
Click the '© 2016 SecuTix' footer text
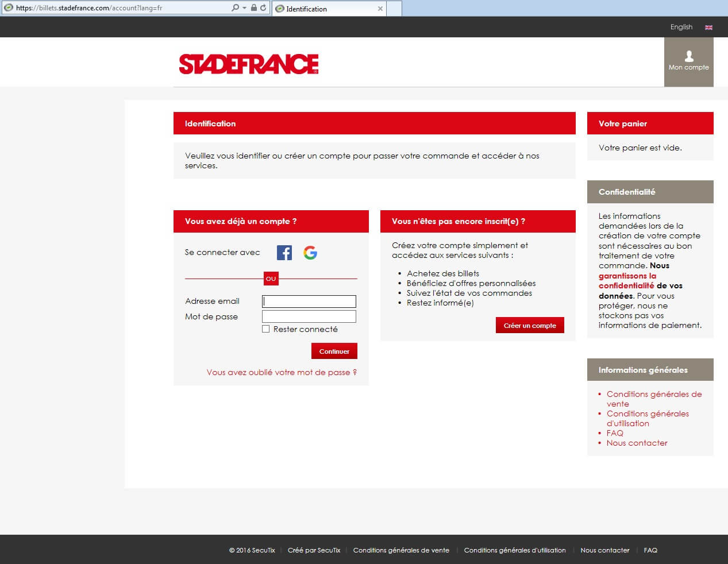(x=252, y=550)
